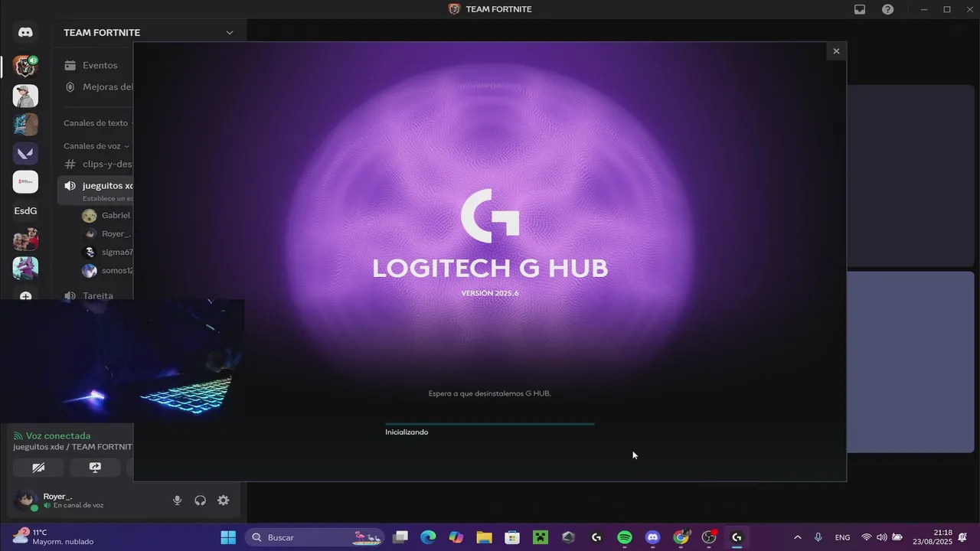Open the server with capped person avatar

[x=25, y=96]
